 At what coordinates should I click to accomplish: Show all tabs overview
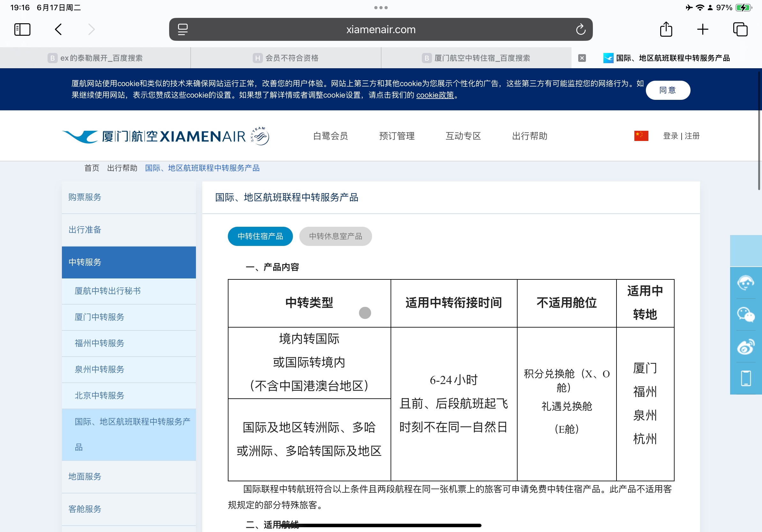pyautogui.click(x=740, y=30)
